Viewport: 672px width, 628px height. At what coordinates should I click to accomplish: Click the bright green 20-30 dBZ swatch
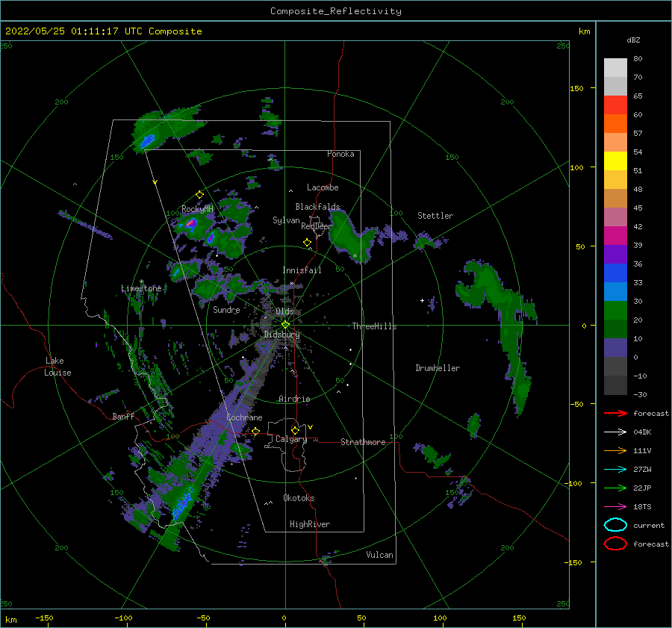coord(615,311)
